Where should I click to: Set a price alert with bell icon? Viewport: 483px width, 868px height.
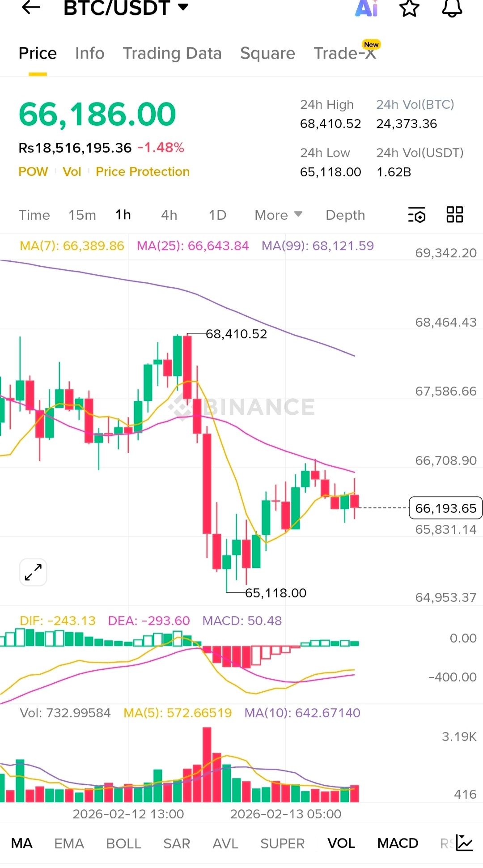pos(452,8)
